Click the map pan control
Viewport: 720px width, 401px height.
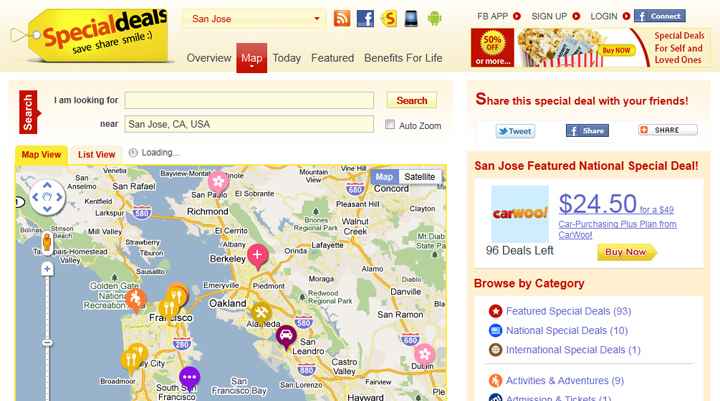point(47,197)
